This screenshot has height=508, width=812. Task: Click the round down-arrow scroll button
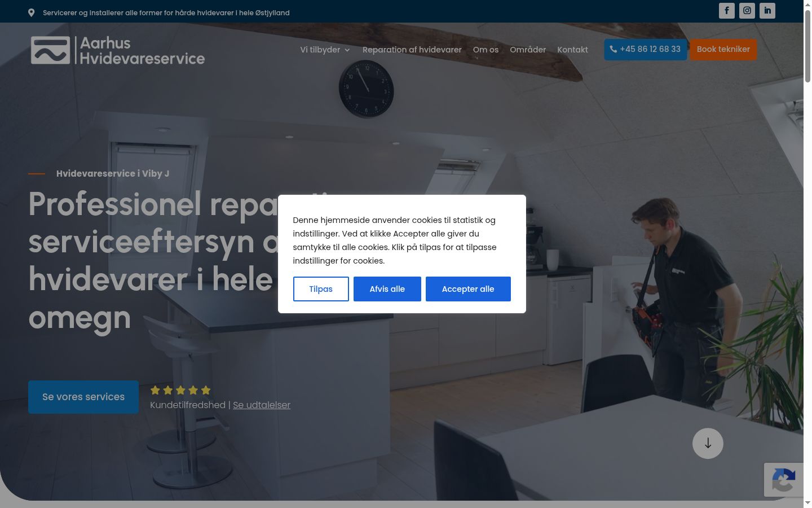click(708, 443)
